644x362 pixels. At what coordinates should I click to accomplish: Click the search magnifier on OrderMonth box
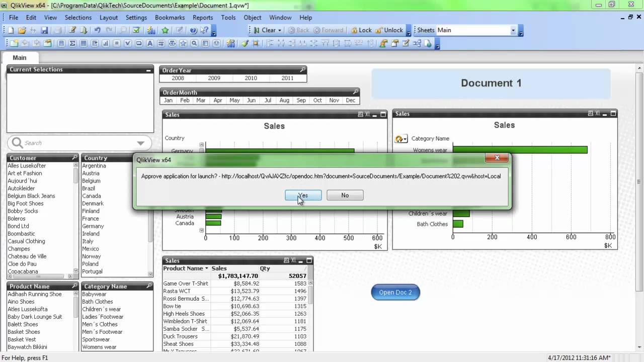point(355,92)
